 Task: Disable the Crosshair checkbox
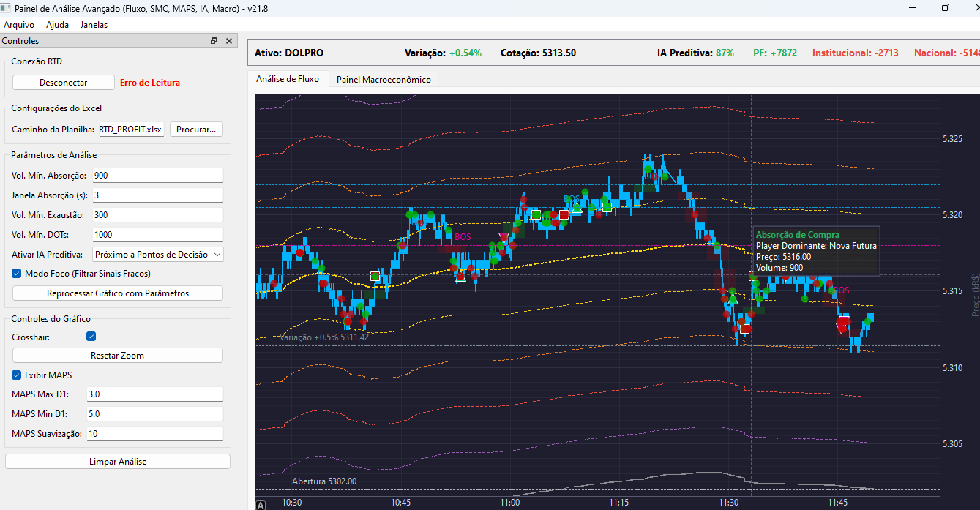(91, 337)
